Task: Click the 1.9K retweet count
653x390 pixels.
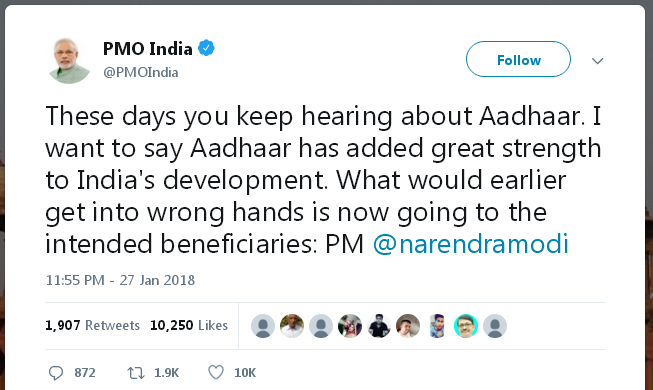Action: (167, 372)
